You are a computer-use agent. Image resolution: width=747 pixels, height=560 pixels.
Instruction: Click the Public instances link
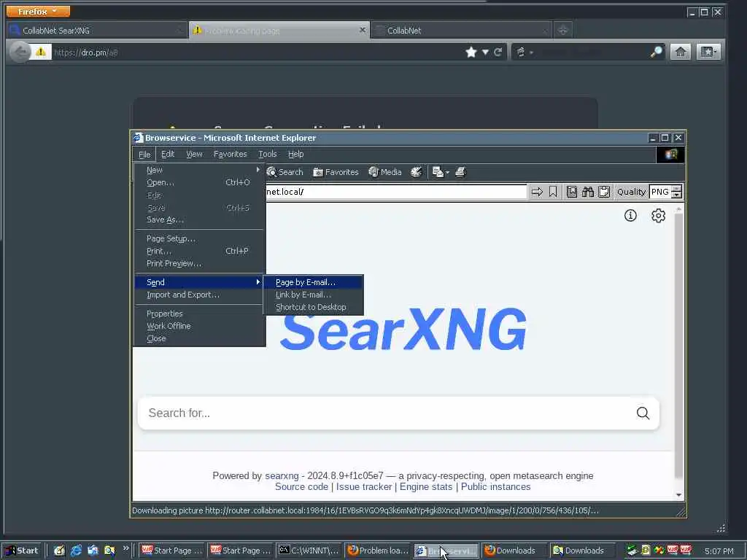point(495,486)
